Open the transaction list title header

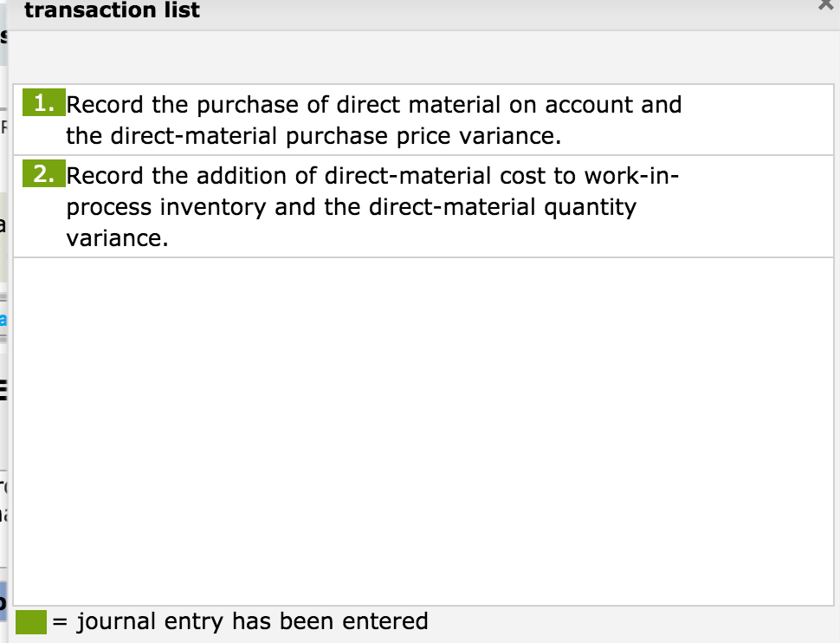[x=113, y=10]
